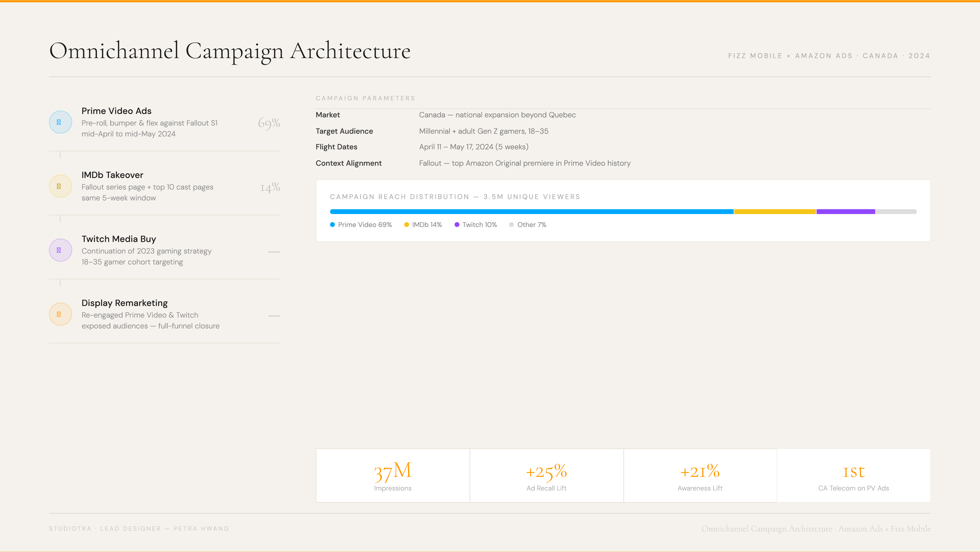The image size is (980, 552).
Task: Click the 'Studiotra · Lead Designer — Petra Hwang' footer
Action: 139,528
